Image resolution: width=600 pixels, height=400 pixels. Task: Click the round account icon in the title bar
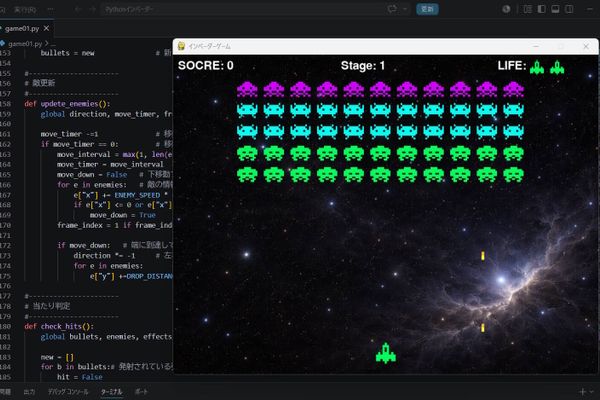[506, 9]
